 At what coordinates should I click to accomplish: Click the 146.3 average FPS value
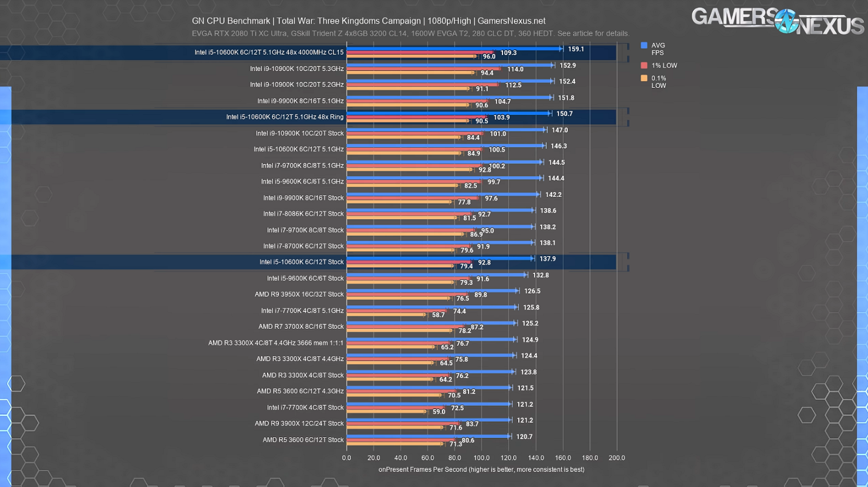pyautogui.click(x=559, y=146)
